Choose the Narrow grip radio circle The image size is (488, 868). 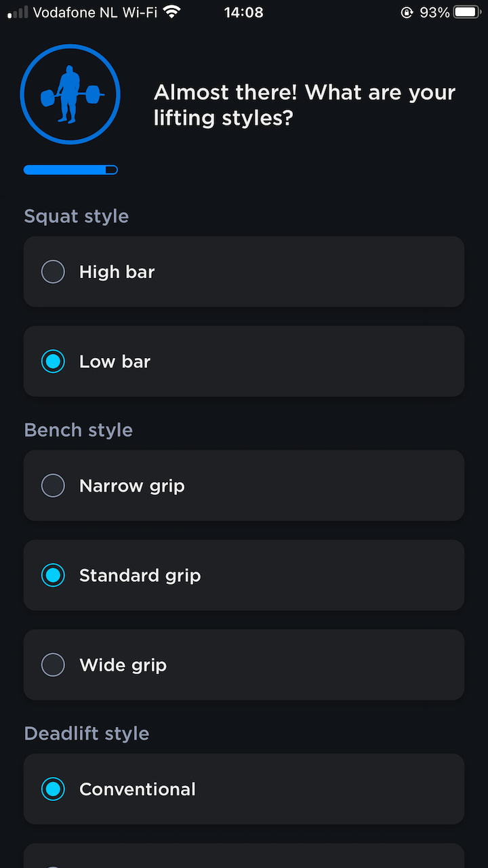point(53,486)
